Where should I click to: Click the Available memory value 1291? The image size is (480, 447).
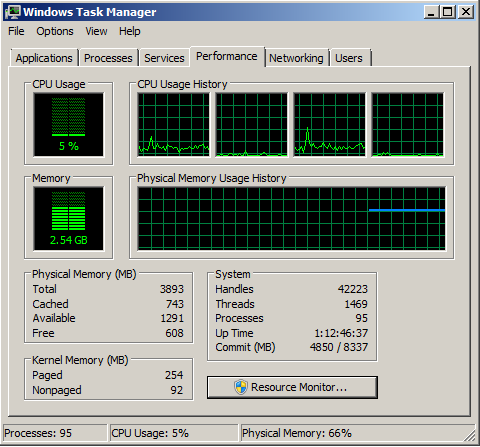point(172,318)
